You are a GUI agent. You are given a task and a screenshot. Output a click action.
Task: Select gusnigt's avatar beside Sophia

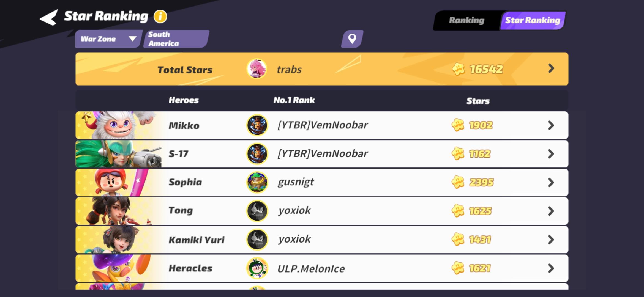pos(257,182)
